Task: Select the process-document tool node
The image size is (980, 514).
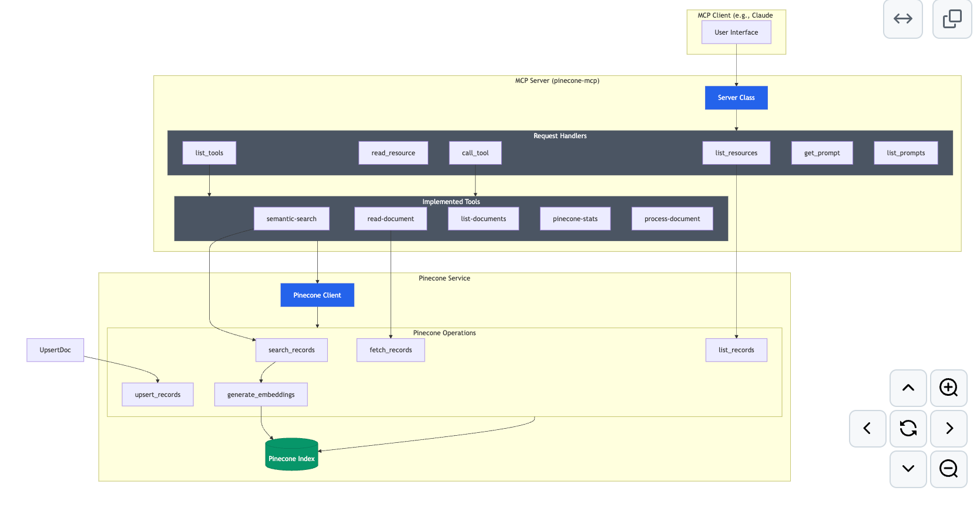Action: click(672, 219)
